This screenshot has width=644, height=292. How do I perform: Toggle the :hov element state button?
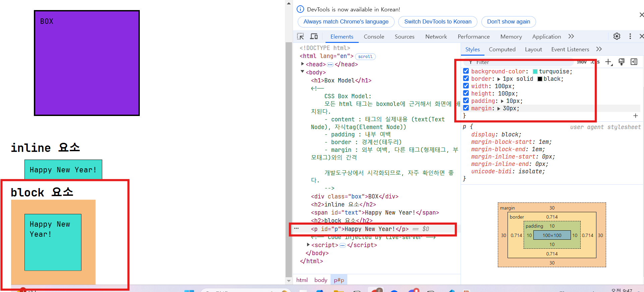[582, 62]
